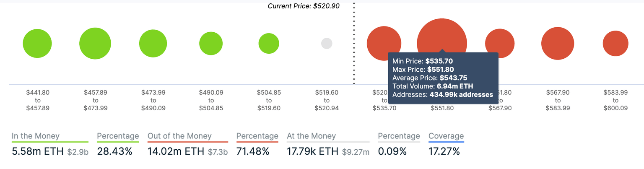Select the At the Money legend label
The height and width of the screenshot is (169, 644).
[311, 136]
